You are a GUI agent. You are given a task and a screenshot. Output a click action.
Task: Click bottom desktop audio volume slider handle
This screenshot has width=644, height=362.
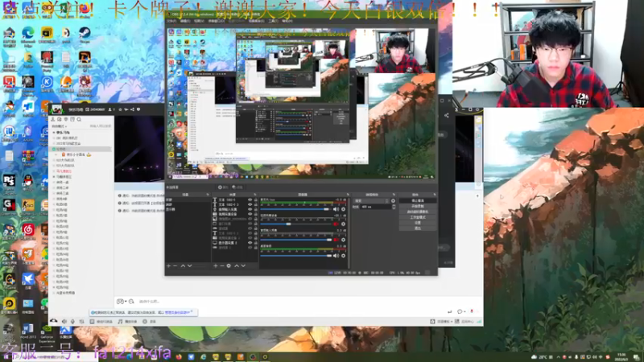[329, 256]
